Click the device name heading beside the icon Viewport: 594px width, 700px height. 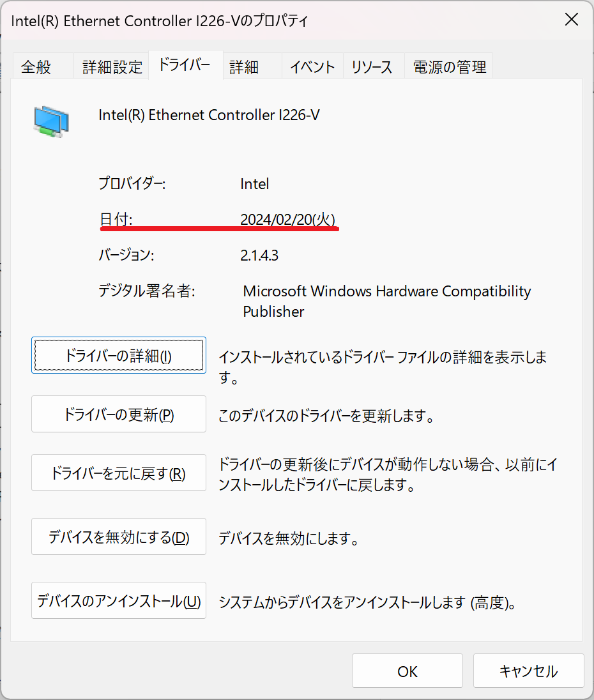pos(209,115)
